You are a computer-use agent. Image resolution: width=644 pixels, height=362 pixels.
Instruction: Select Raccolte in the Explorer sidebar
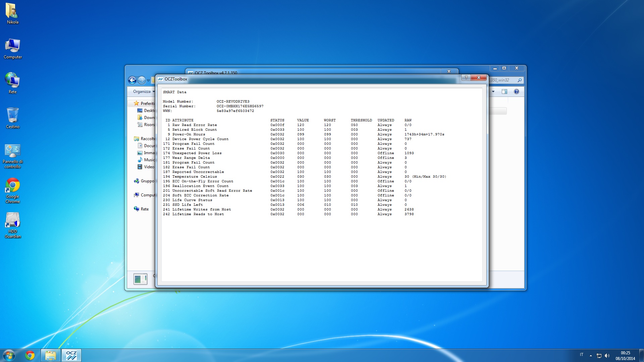tap(145, 138)
